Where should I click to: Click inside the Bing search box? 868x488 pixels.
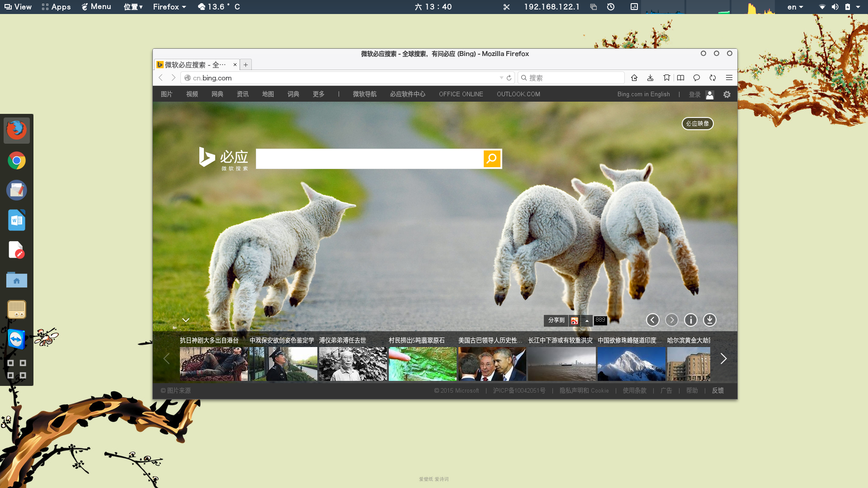(x=369, y=159)
